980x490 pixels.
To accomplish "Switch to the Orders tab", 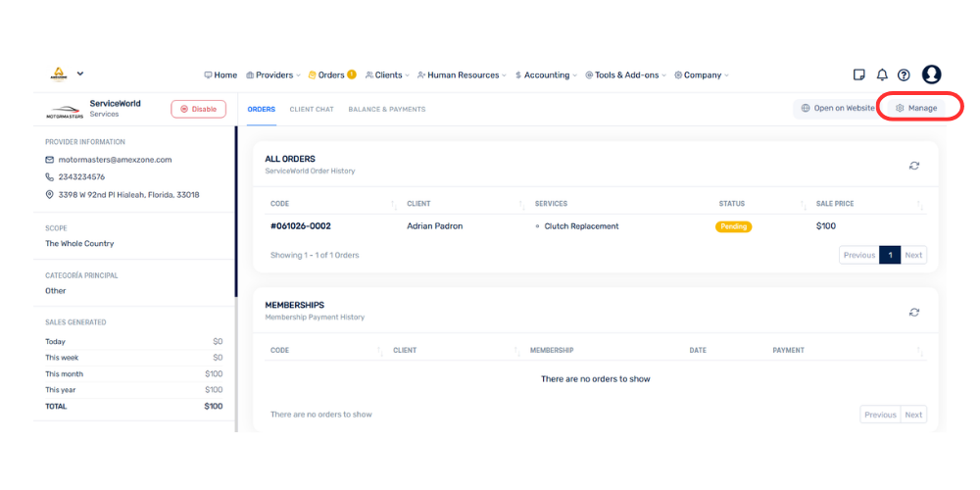I will pos(262,110).
